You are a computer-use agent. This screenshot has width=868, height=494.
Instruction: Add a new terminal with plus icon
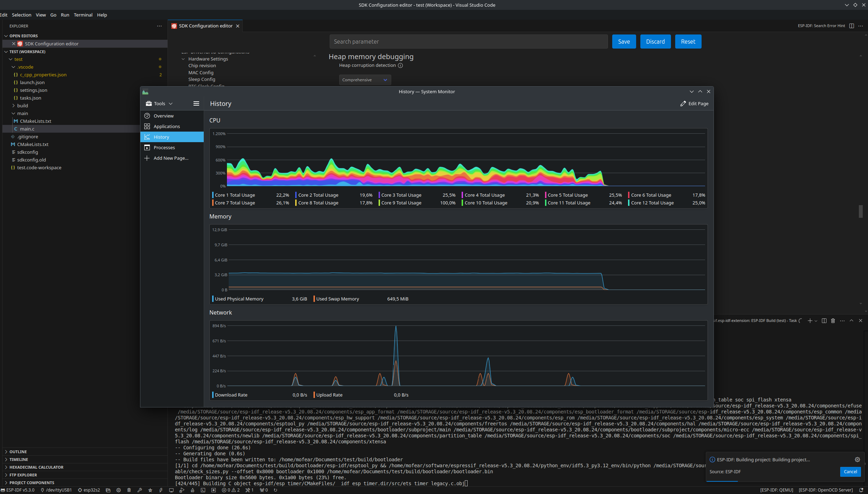coord(810,321)
